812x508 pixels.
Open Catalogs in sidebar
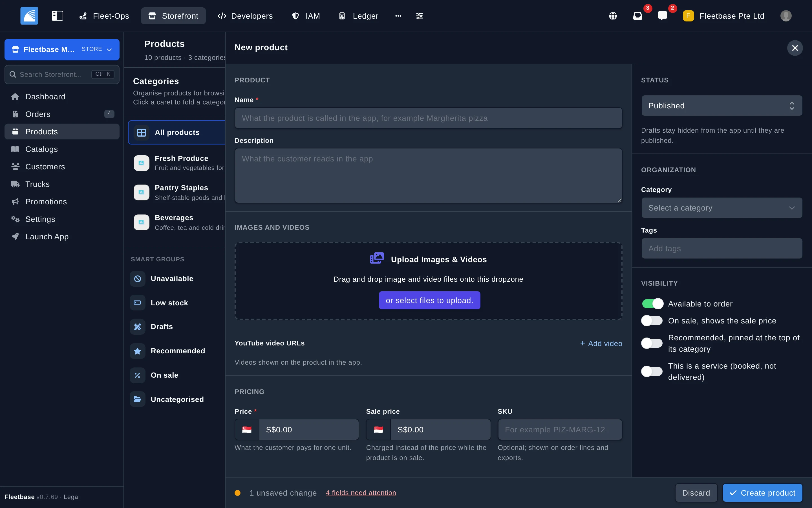tap(62, 149)
